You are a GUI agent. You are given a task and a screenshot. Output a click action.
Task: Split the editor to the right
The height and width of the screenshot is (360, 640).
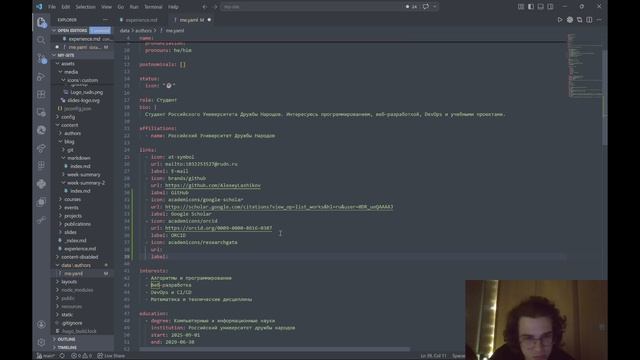point(589,20)
